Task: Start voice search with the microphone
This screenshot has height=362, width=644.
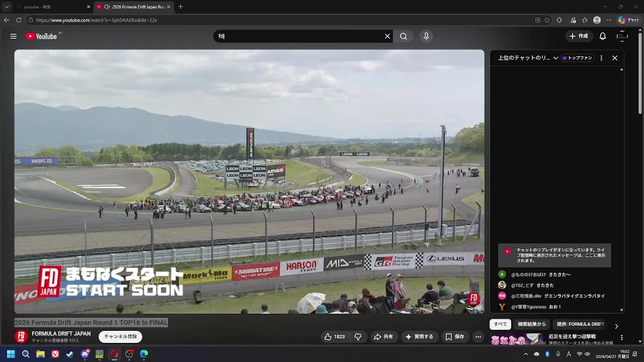Action: [426, 36]
